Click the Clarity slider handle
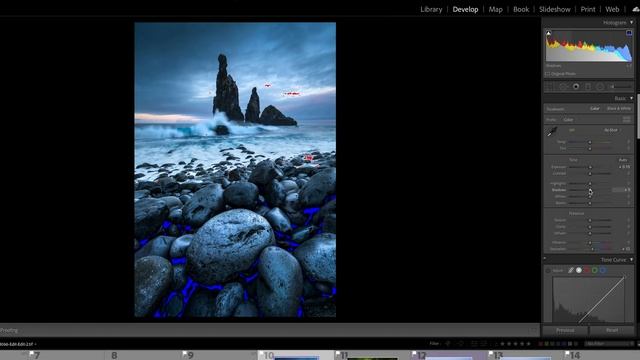 590,227
